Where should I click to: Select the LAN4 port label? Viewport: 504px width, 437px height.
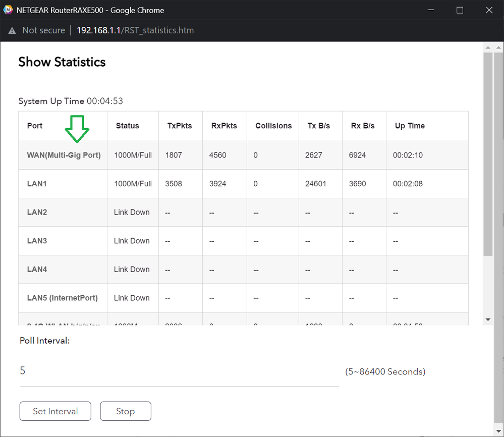(37, 269)
